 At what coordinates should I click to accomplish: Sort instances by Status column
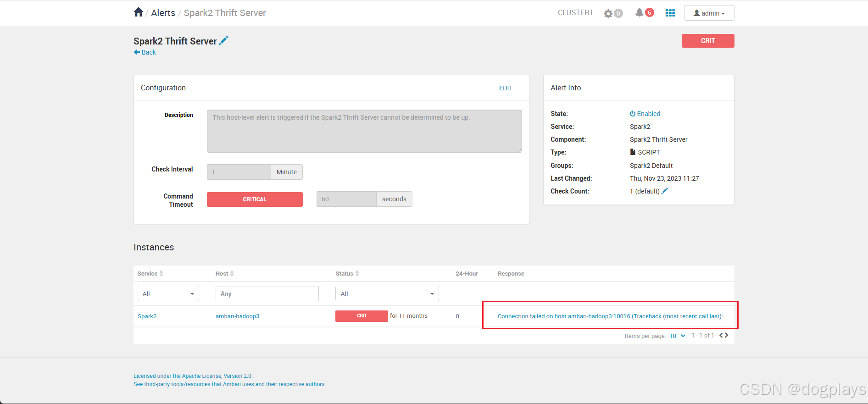coord(347,273)
